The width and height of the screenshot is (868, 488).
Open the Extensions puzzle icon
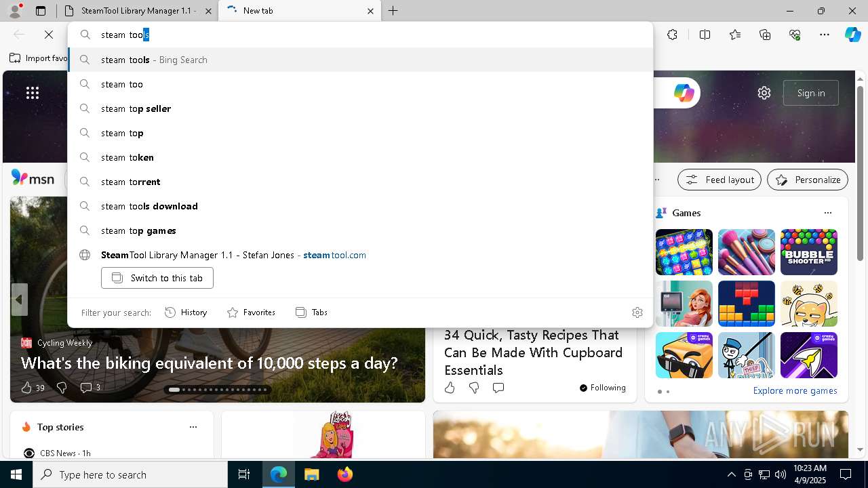[x=672, y=35]
